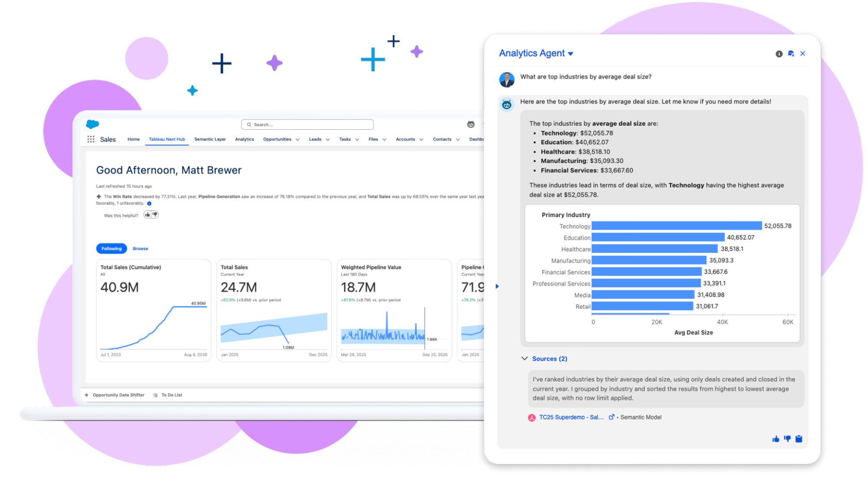Click the Media bar in chart
Screen dimensions: 868x488
[643, 295]
